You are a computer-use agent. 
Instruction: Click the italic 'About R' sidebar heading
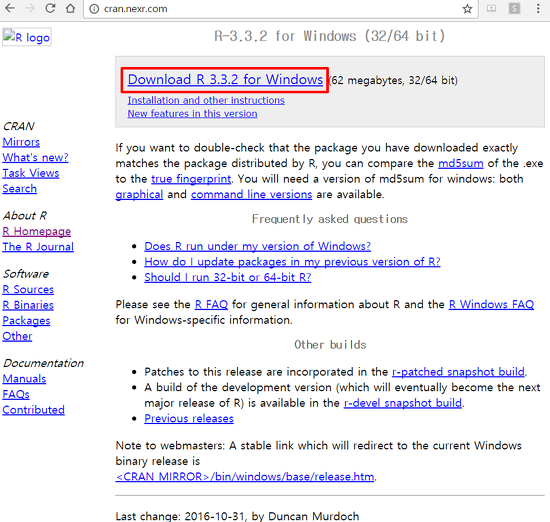pyautogui.click(x=25, y=216)
